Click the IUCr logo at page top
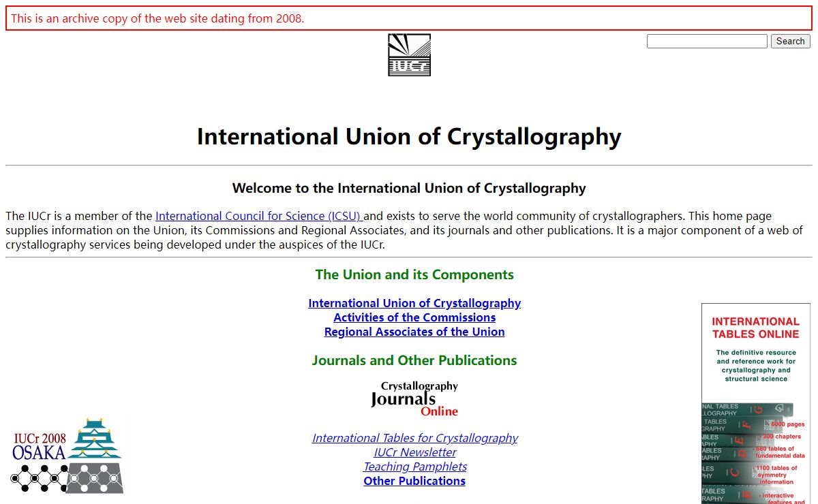Viewport: 818px width, 504px height. click(409, 55)
